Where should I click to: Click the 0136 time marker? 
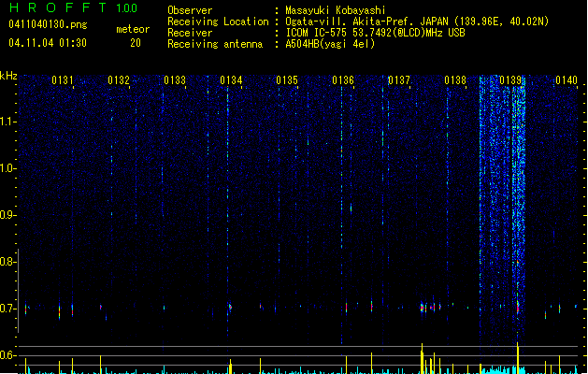coord(343,80)
